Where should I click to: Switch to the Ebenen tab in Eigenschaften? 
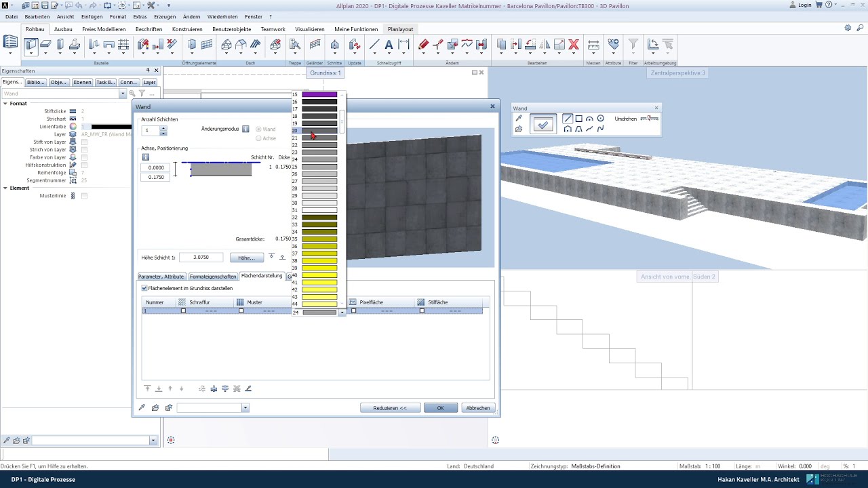click(82, 82)
